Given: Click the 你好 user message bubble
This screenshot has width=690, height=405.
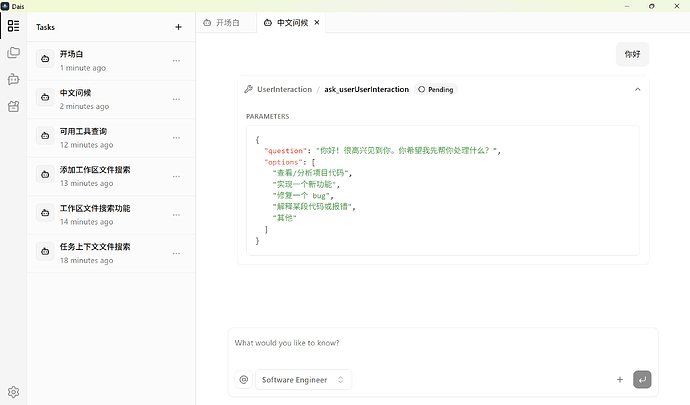Looking at the screenshot, I should pos(632,54).
